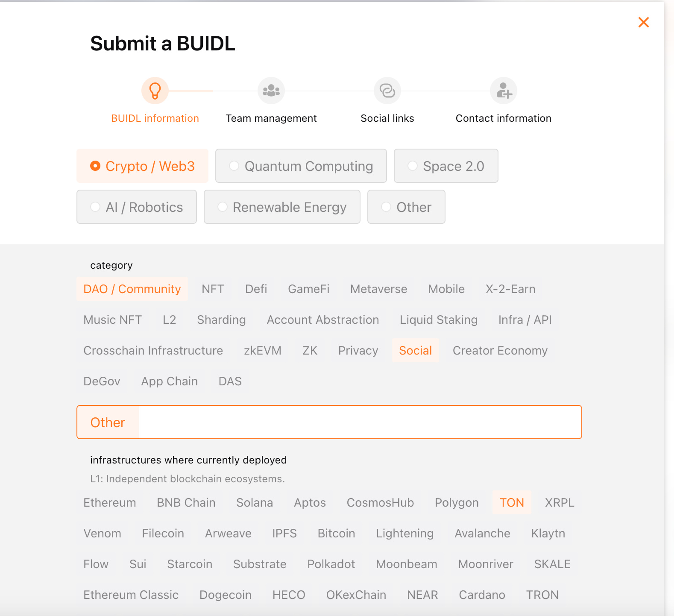The height and width of the screenshot is (616, 674).
Task: Toggle the zkEVM category tag
Action: tap(263, 350)
